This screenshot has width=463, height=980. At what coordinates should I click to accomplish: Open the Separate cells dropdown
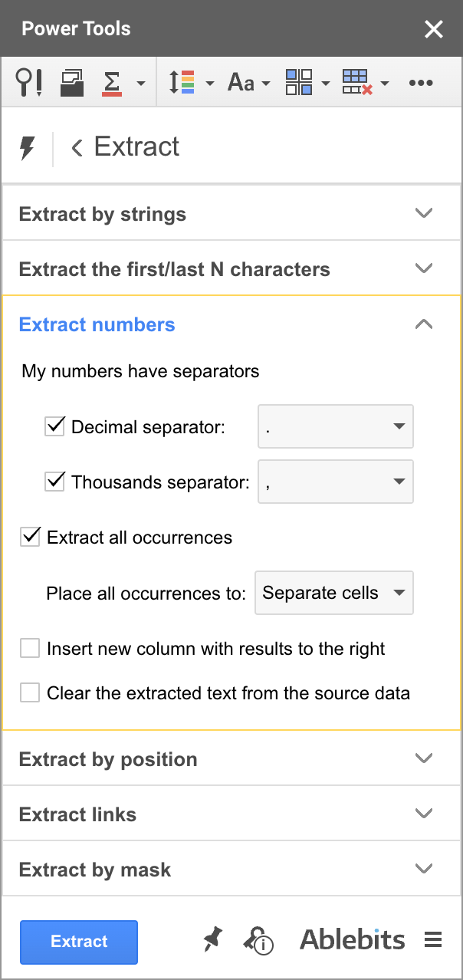tap(333, 593)
